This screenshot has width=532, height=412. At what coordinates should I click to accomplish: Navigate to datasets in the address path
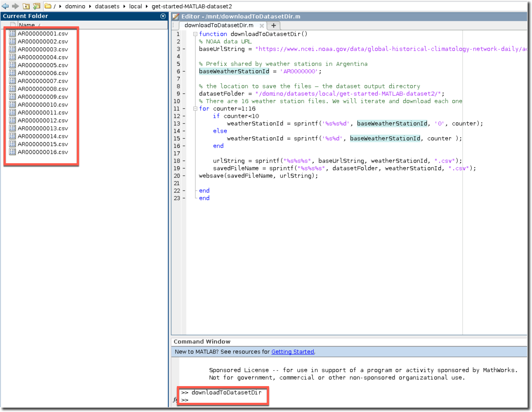pyautogui.click(x=107, y=6)
